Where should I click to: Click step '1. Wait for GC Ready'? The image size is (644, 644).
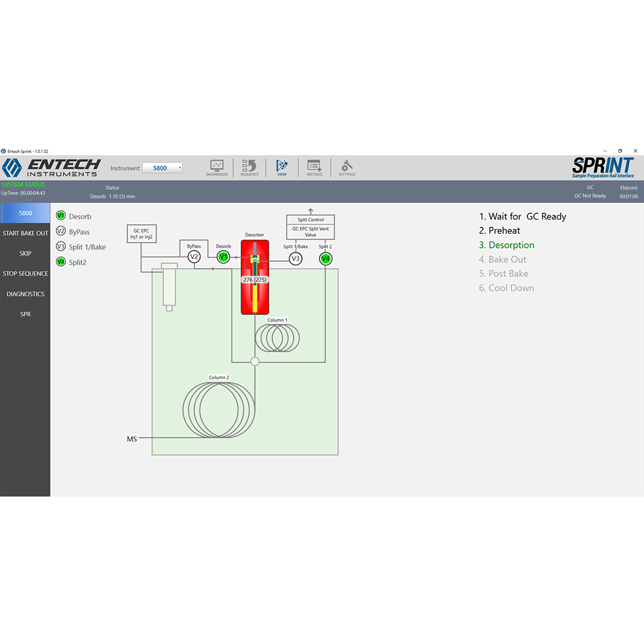[x=522, y=216]
